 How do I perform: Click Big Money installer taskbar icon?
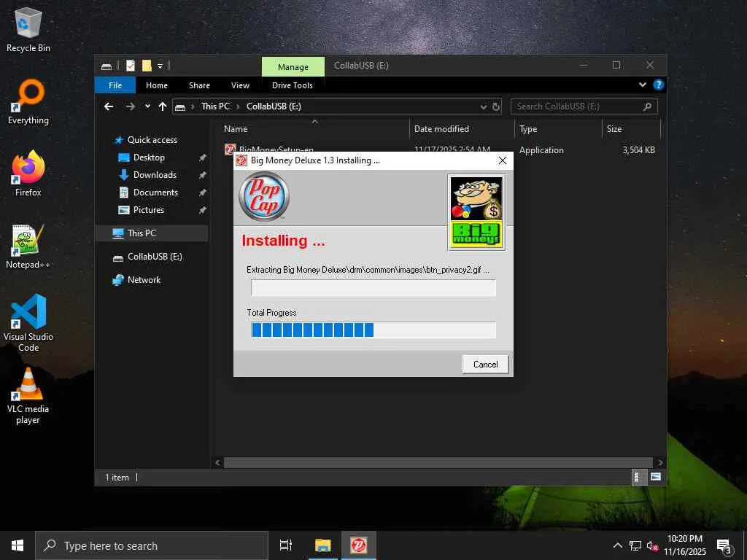tap(359, 545)
